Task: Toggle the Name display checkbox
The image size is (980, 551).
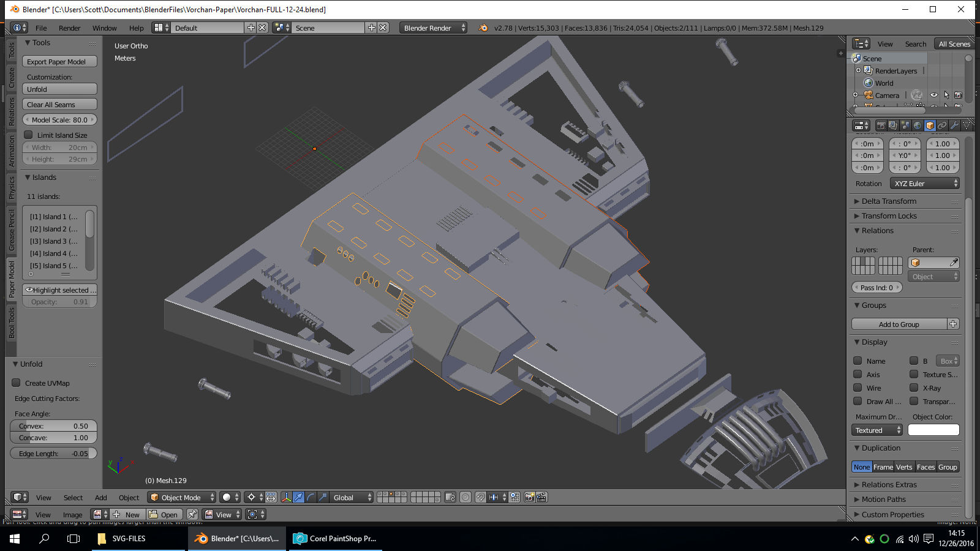Action: (x=858, y=361)
